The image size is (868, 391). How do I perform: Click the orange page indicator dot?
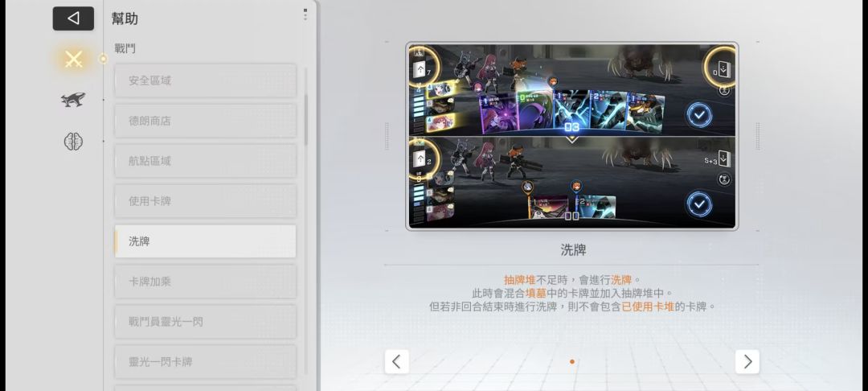572,362
